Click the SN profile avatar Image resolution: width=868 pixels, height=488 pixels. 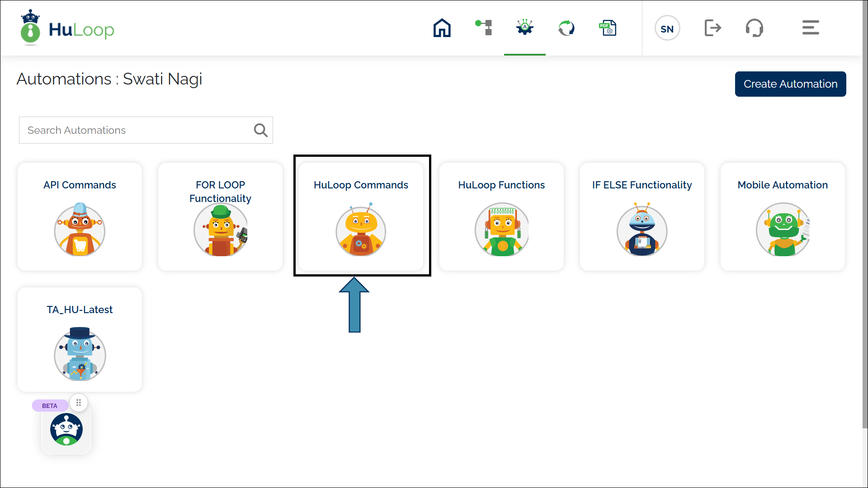[x=667, y=28]
